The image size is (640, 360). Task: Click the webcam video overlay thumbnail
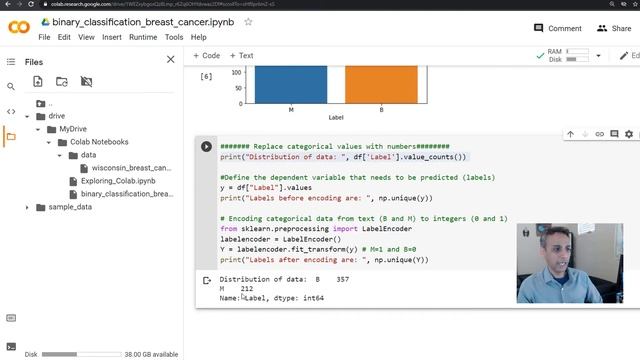[570, 263]
